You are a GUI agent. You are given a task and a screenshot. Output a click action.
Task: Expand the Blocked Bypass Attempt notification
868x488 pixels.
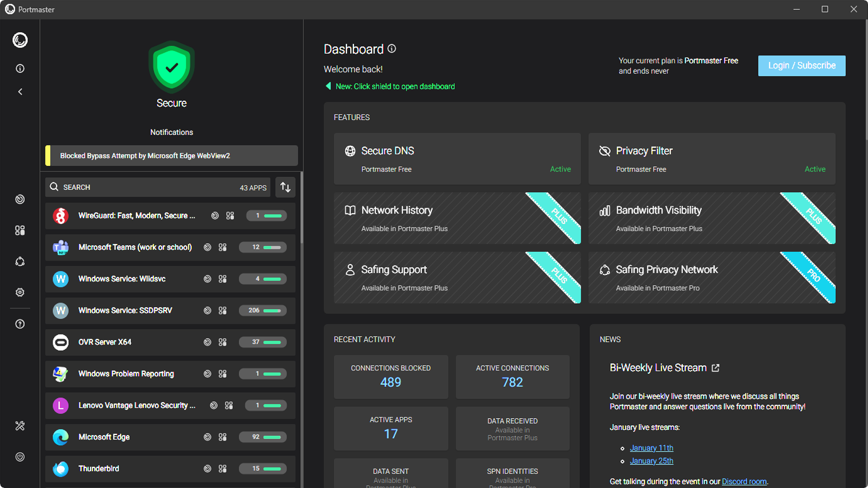tap(172, 155)
